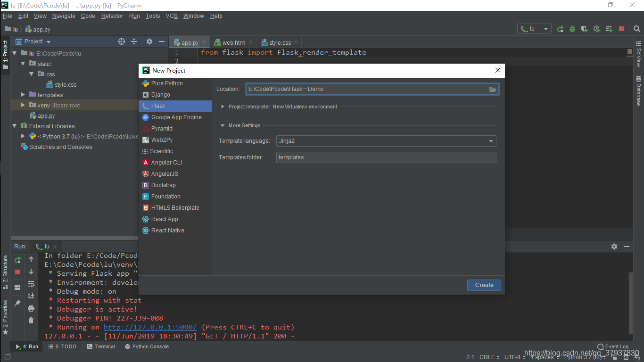
Task: Hide the Project panel with minus icon
Action: point(162,41)
